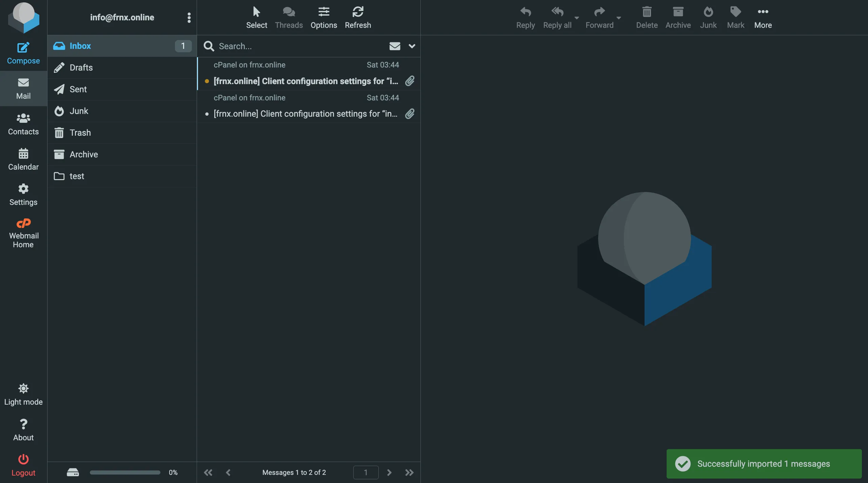The height and width of the screenshot is (483, 868).
Task: Expand search options chevron
Action: 412,46
